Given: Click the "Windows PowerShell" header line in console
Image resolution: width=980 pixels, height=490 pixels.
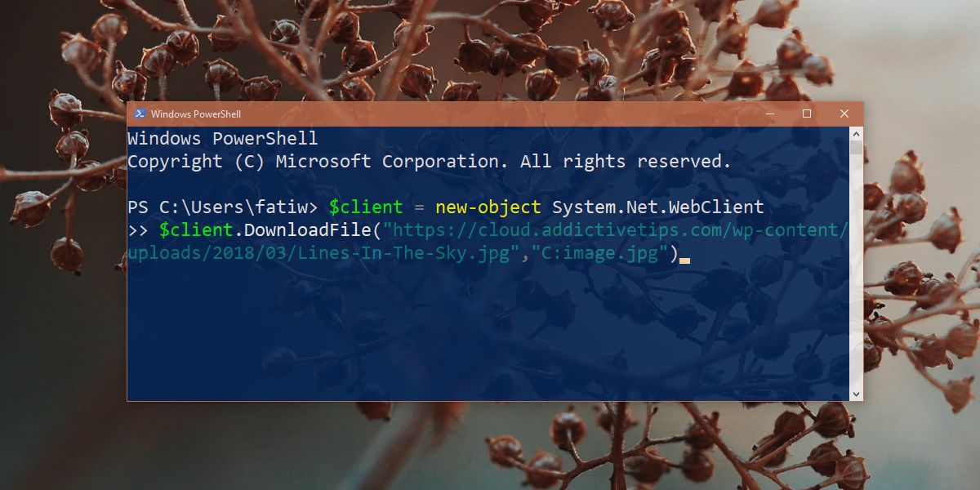Looking at the screenshot, I should tap(223, 138).
